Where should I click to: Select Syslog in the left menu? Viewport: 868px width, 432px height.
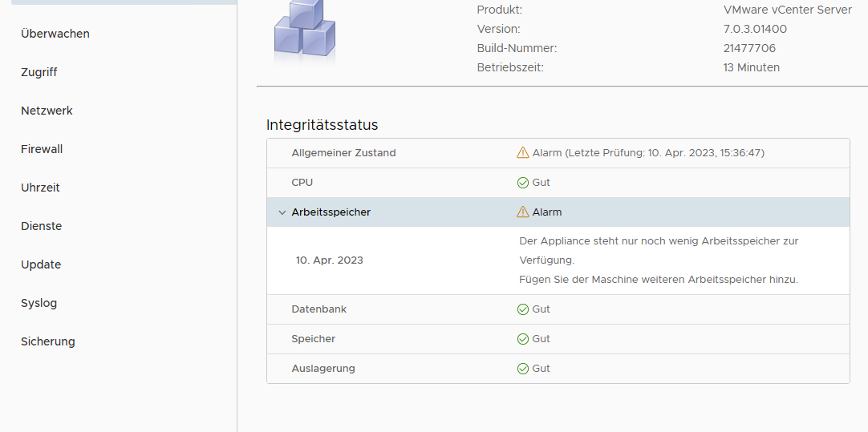click(39, 303)
